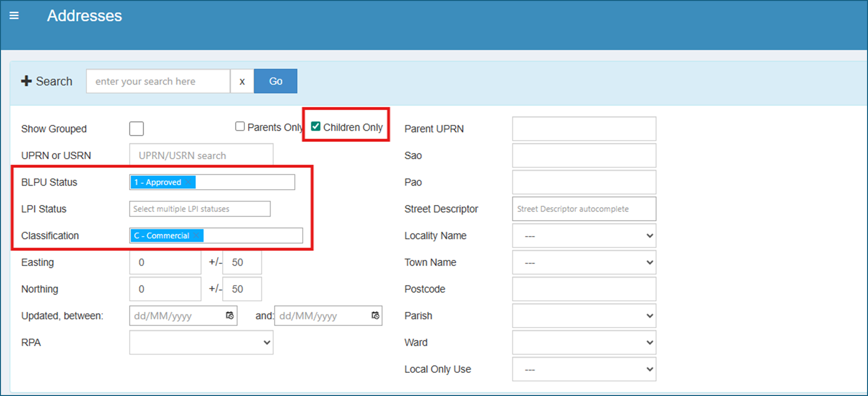
Task: Click the Postcode input field
Action: point(584,289)
